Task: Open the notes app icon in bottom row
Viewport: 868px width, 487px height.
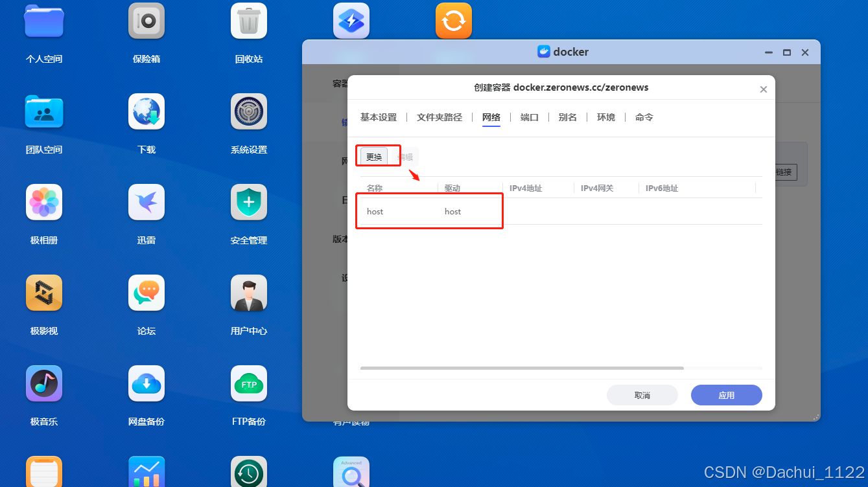Action: coord(44,471)
